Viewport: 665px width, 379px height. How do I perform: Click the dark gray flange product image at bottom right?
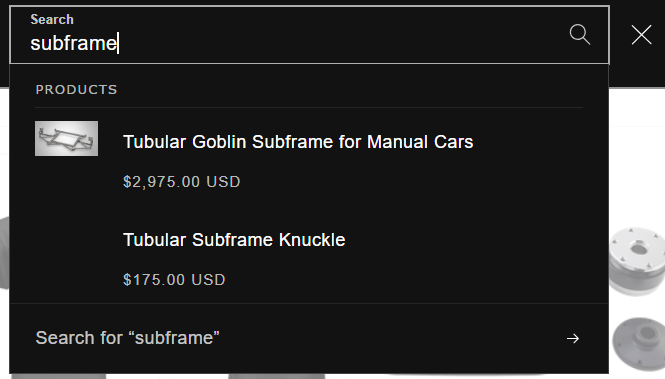(x=638, y=344)
